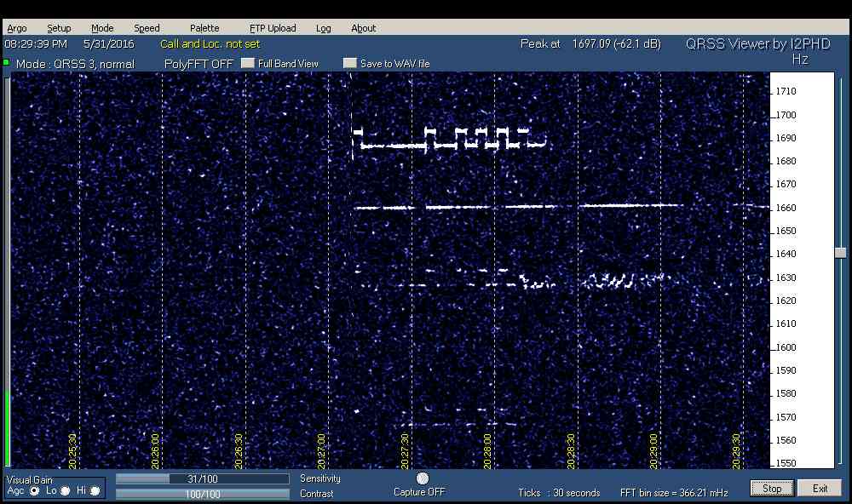Click the 1700 Hz scale label
Viewport: 852px width, 504px height.
[786, 115]
